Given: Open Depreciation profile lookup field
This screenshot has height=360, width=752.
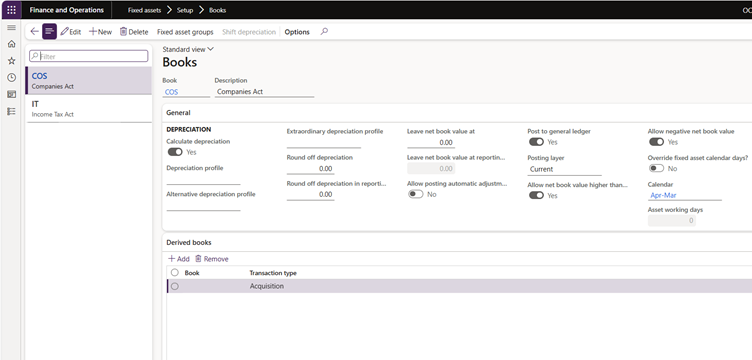Looking at the screenshot, I should click(203, 179).
